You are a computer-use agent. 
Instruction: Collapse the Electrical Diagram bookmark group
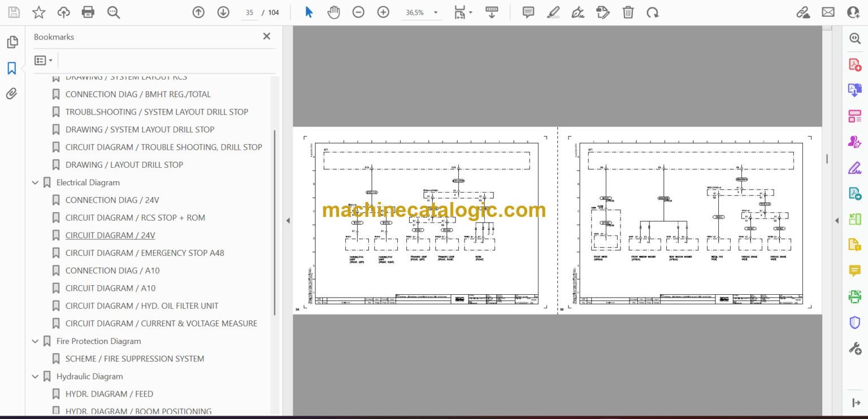(x=36, y=182)
